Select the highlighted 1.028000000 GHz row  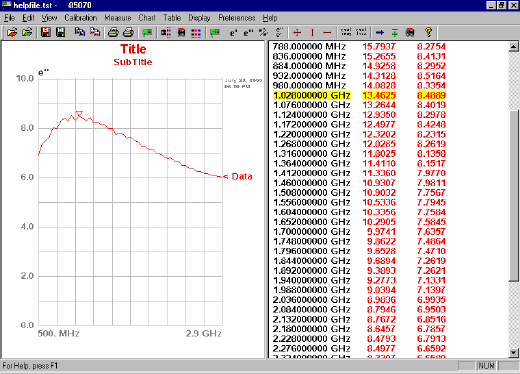point(359,95)
